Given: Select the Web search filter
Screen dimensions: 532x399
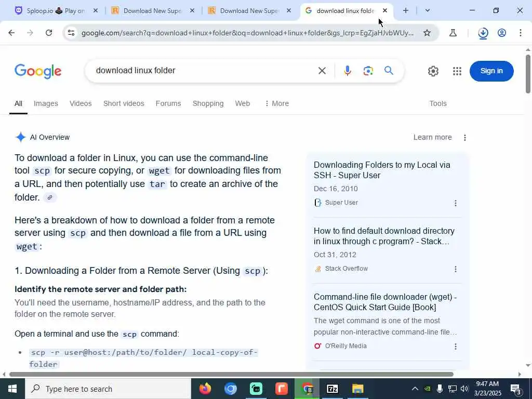Looking at the screenshot, I should pos(242,103).
